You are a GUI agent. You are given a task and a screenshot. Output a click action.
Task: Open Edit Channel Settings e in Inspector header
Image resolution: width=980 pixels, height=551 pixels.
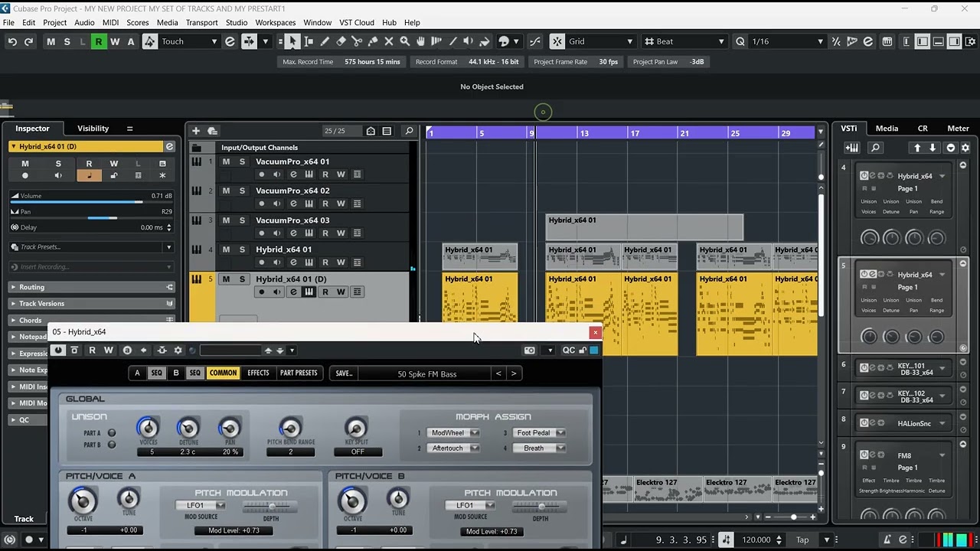click(x=170, y=146)
